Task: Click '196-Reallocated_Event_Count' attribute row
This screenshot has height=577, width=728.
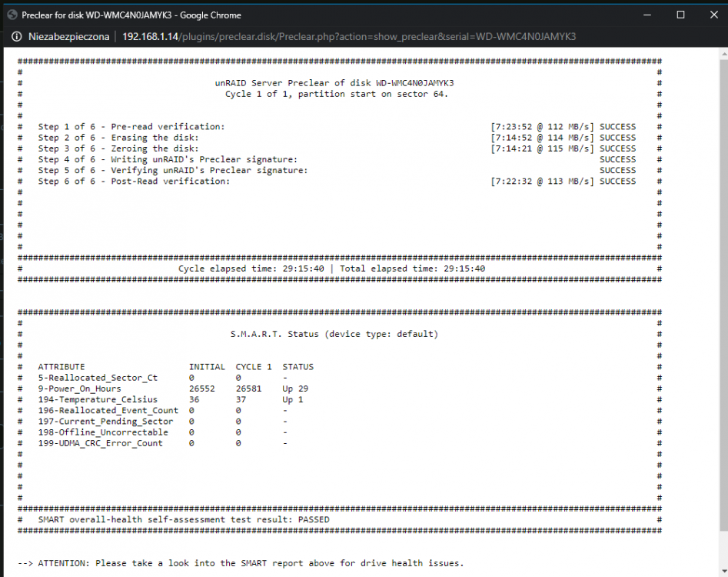Action: pos(108,411)
